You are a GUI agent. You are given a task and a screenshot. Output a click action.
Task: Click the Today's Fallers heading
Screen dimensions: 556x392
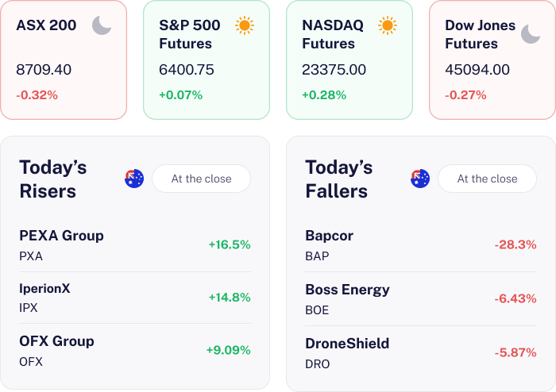pyautogui.click(x=339, y=179)
